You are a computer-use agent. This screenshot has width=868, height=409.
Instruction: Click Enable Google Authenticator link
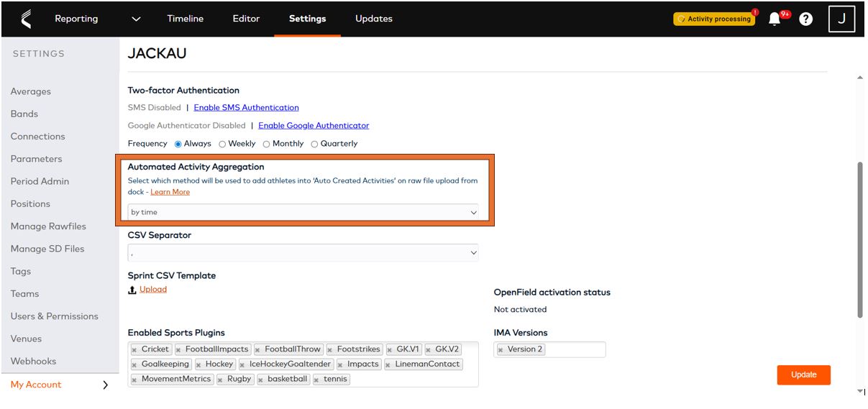314,125
